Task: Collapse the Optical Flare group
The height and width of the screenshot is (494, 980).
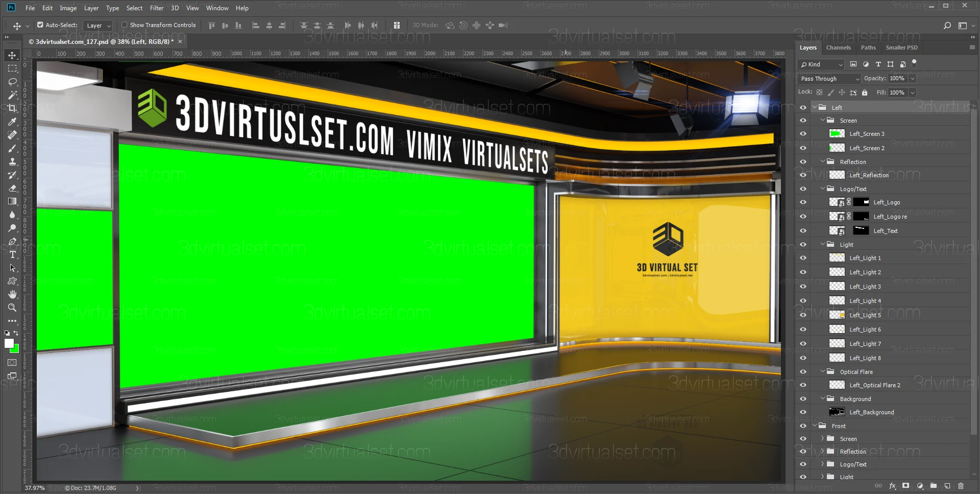Action: (823, 371)
